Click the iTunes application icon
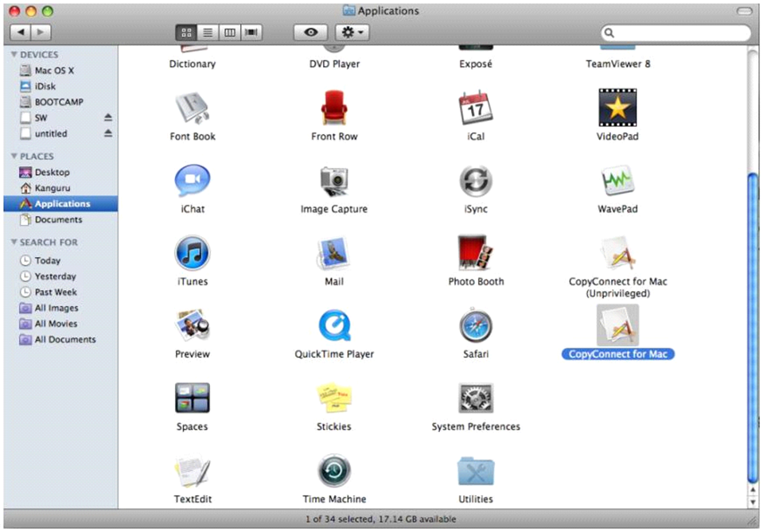The width and height of the screenshot is (763, 532). tap(193, 253)
